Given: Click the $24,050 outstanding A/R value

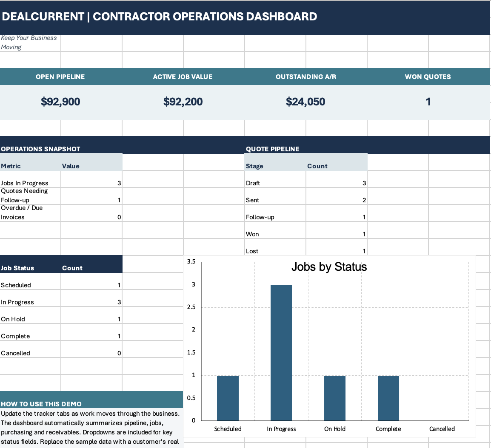Looking at the screenshot, I should (305, 102).
